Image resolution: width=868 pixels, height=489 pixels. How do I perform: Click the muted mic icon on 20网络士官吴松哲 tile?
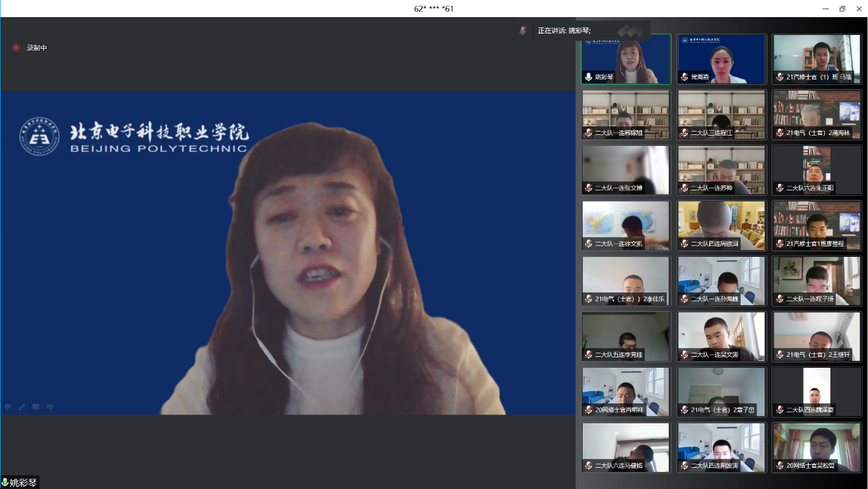coord(780,465)
